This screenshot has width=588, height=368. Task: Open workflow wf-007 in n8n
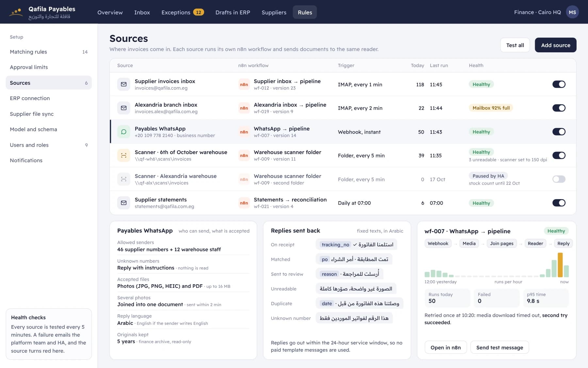point(446,347)
